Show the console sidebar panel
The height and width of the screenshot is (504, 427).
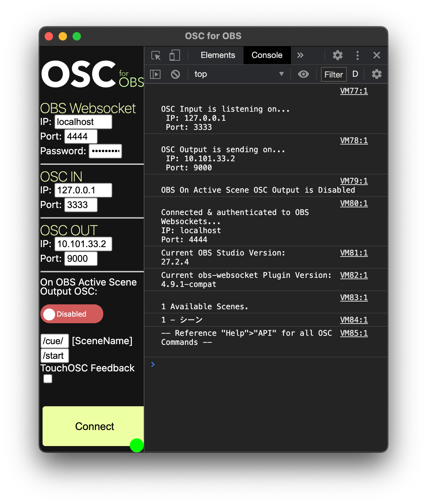pos(155,74)
